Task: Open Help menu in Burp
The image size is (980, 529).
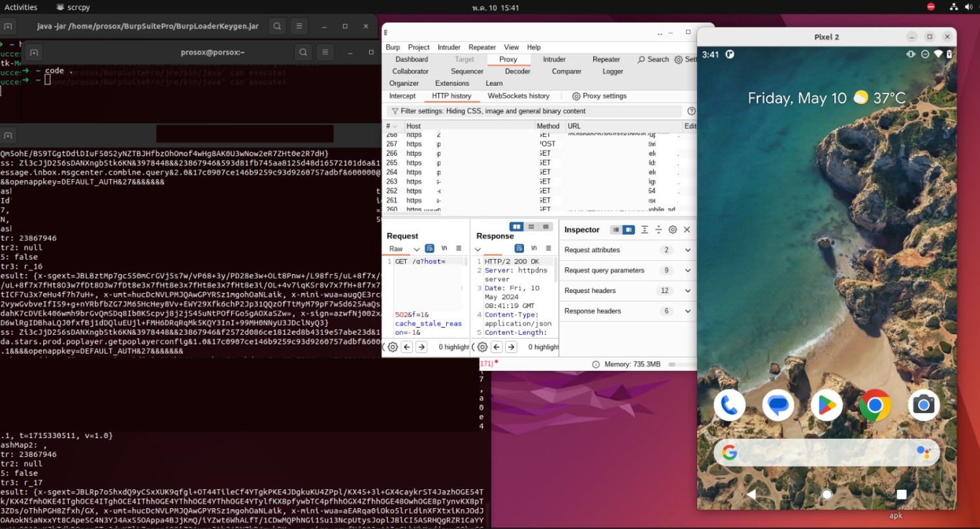Action: pyautogui.click(x=534, y=47)
